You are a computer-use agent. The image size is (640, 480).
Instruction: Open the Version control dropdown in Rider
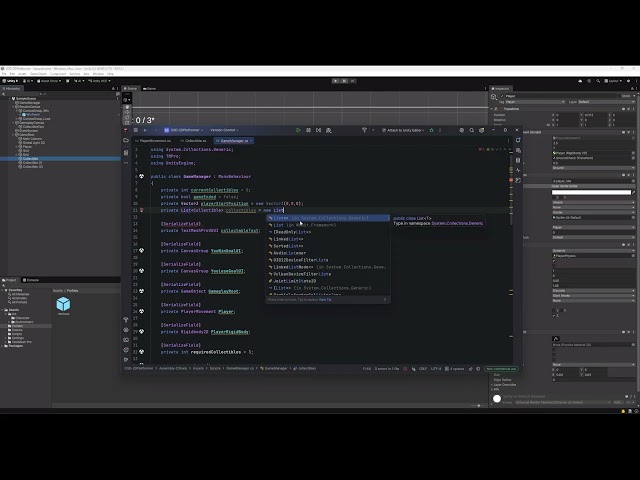pos(224,130)
